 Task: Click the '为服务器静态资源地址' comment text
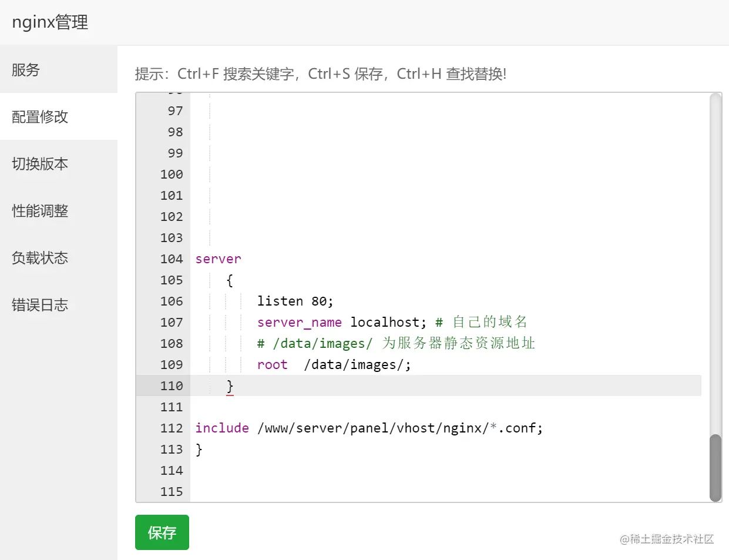point(459,343)
